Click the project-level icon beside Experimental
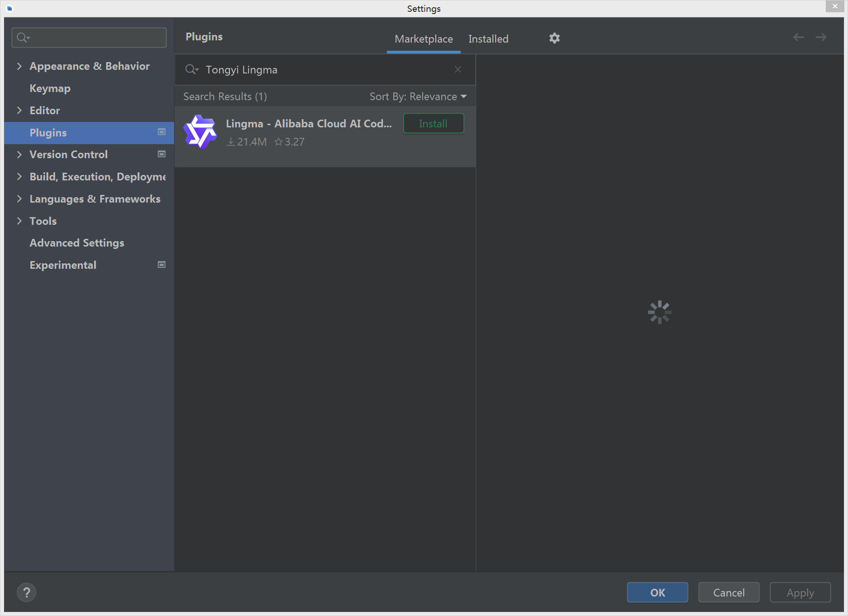Viewport: 848px width, 616px height. [161, 265]
